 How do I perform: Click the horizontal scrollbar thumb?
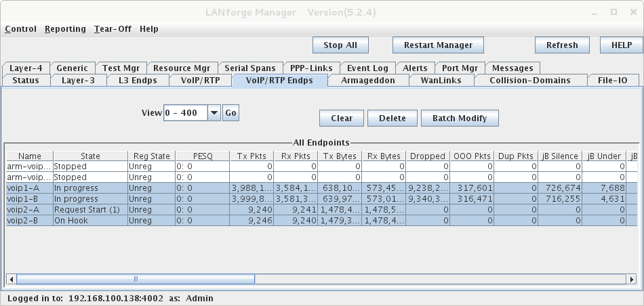coord(136,280)
